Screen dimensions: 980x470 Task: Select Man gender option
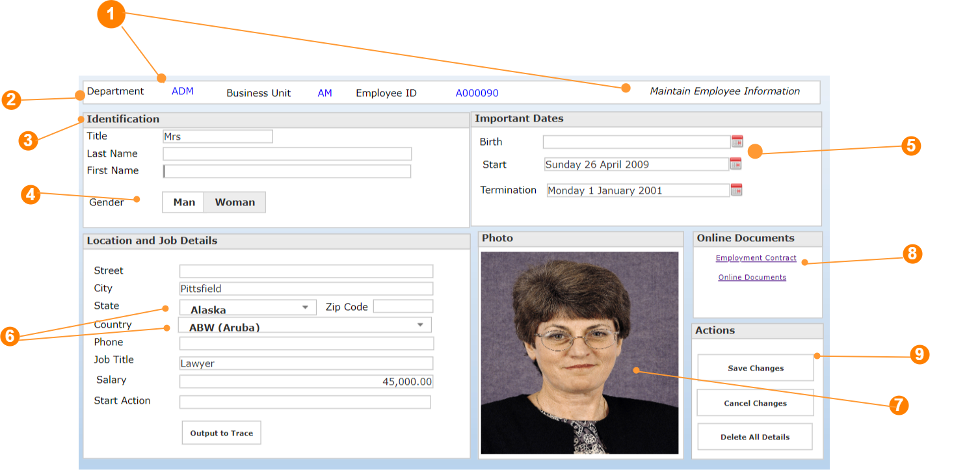183,202
